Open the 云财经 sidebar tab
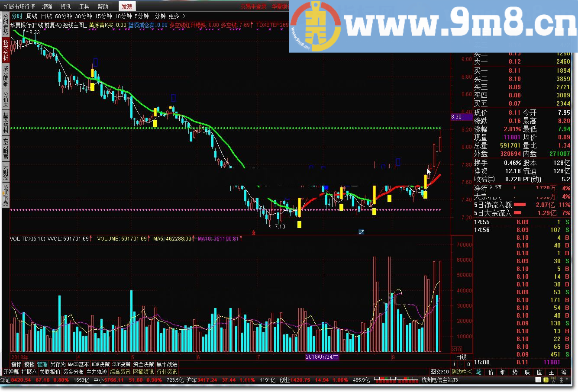This screenshot has height=392, width=578. pos(6,171)
